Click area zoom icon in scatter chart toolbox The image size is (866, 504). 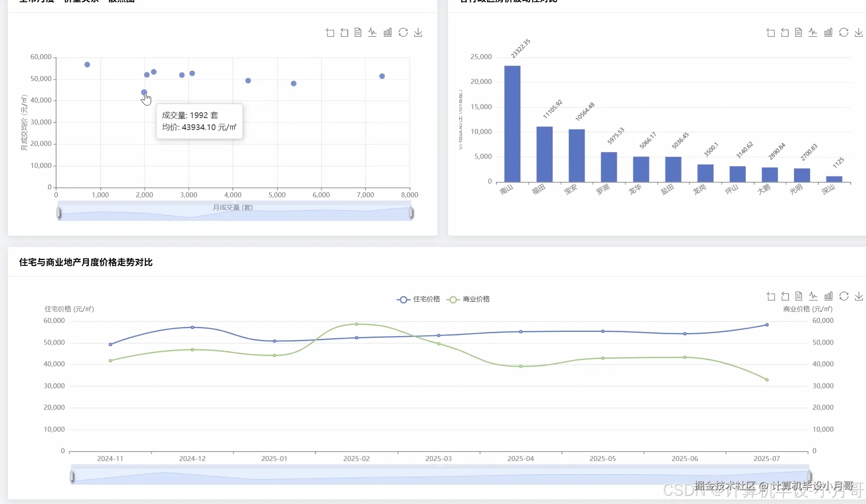(x=330, y=33)
